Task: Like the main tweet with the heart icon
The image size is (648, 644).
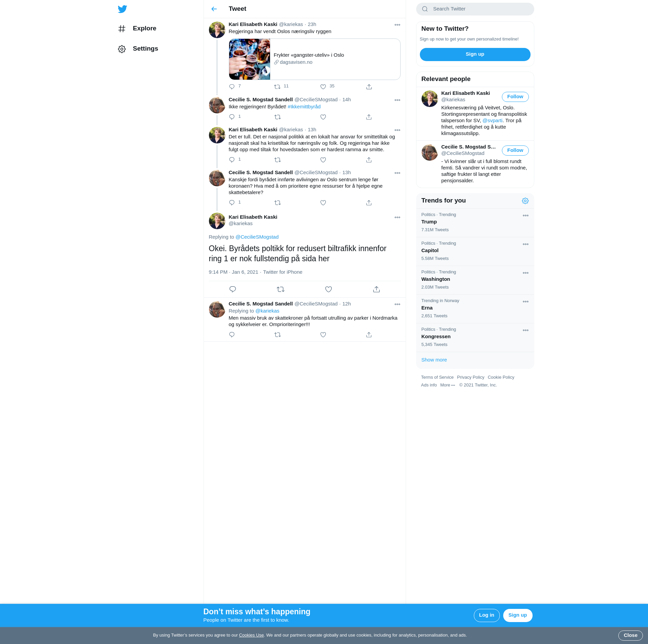Action: pyautogui.click(x=328, y=289)
